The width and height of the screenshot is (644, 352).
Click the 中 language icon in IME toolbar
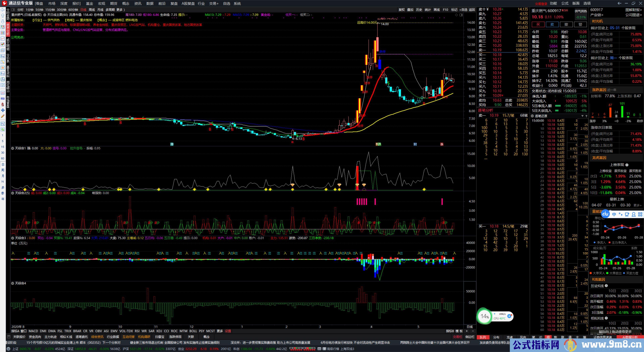614,214
